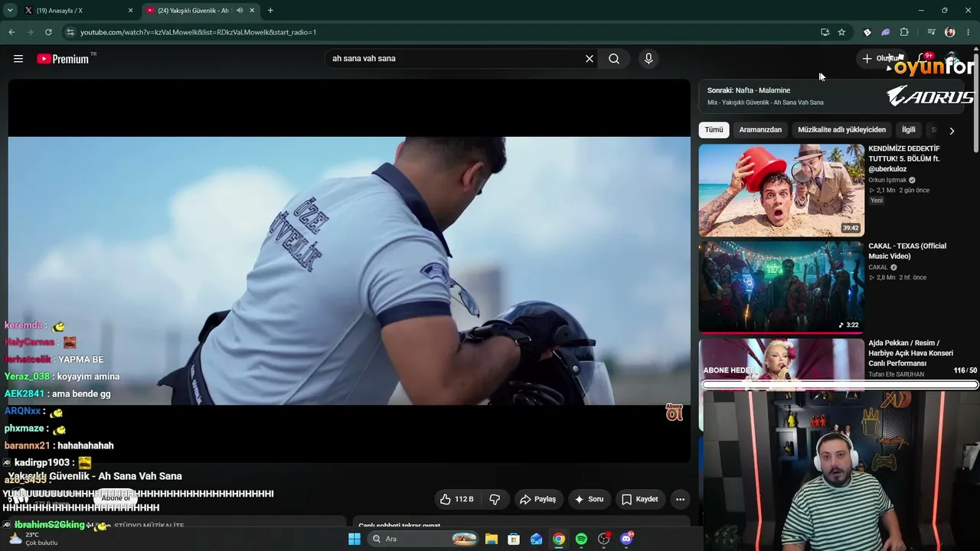Open the weather widget showing 23°C
Screen dimensions: 980x551
[x=32, y=539]
